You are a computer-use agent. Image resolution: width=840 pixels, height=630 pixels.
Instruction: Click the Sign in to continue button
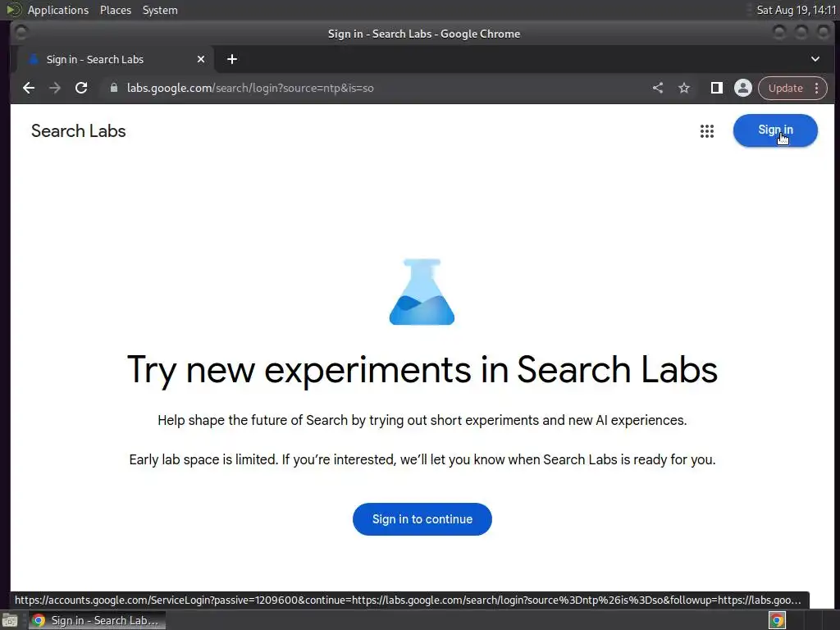point(422,519)
